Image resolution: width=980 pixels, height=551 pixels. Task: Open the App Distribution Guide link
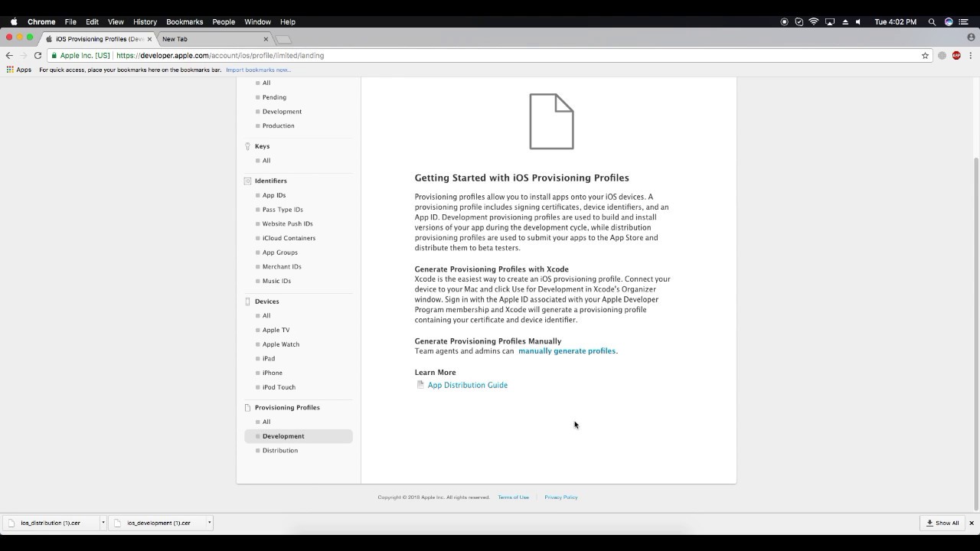pyautogui.click(x=468, y=385)
